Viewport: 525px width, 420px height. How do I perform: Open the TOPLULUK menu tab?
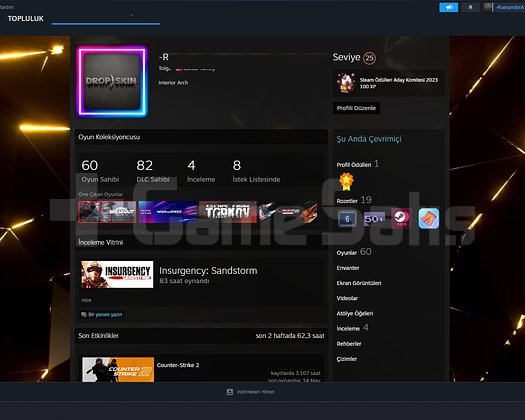pyautogui.click(x=26, y=19)
